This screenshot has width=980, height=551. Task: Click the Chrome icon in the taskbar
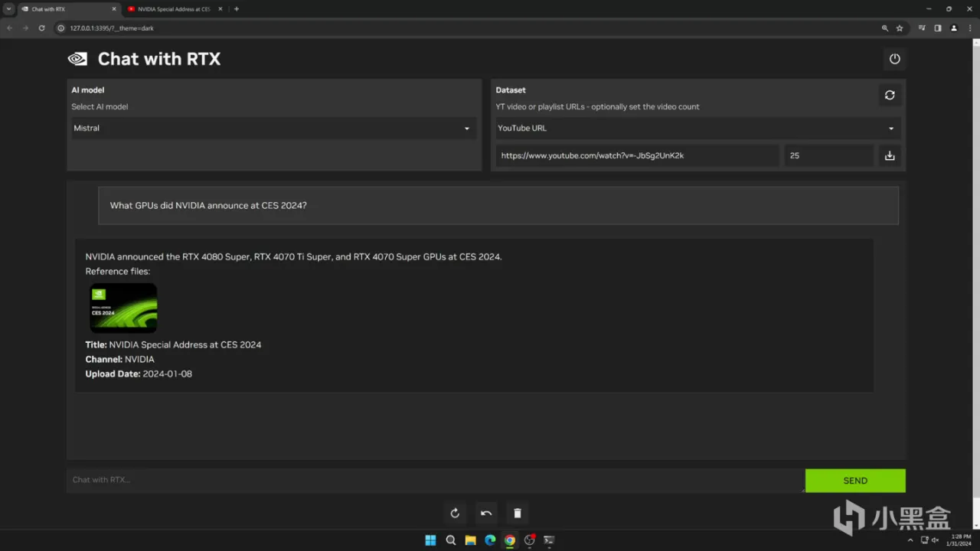click(x=510, y=540)
